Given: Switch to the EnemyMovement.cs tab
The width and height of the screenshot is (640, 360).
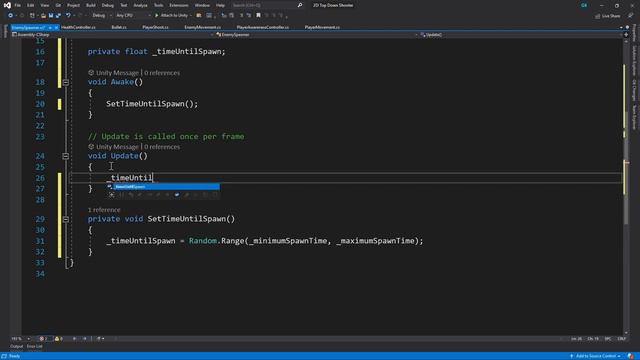Looking at the screenshot, I should pyautogui.click(x=202, y=27).
